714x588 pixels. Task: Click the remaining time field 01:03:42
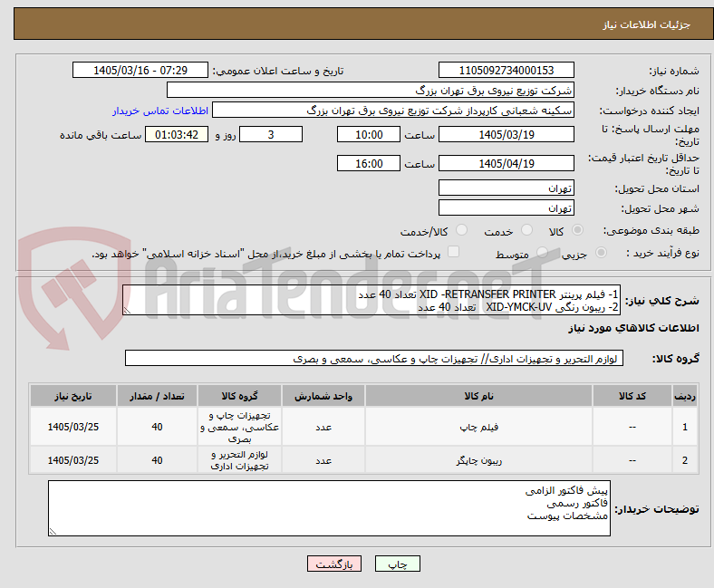point(177,134)
